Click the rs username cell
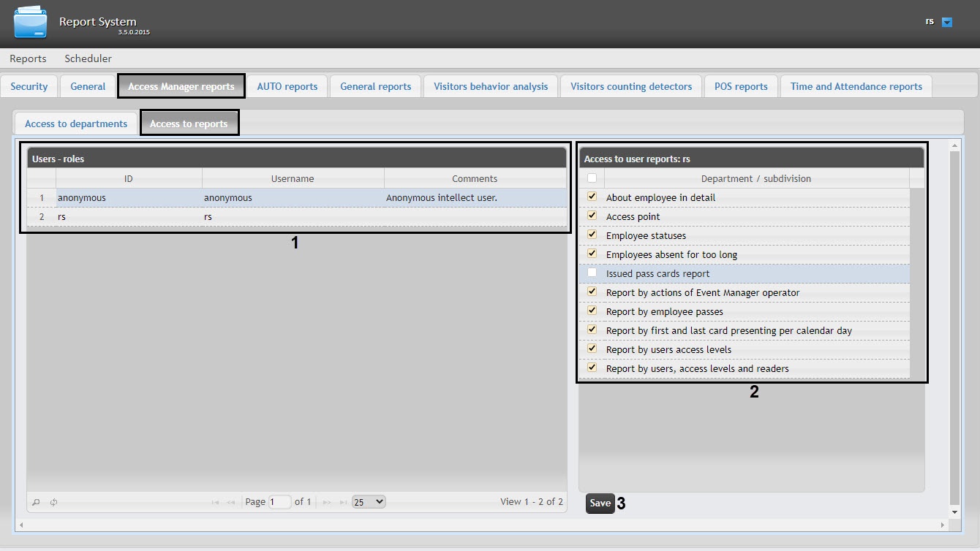 [293, 217]
